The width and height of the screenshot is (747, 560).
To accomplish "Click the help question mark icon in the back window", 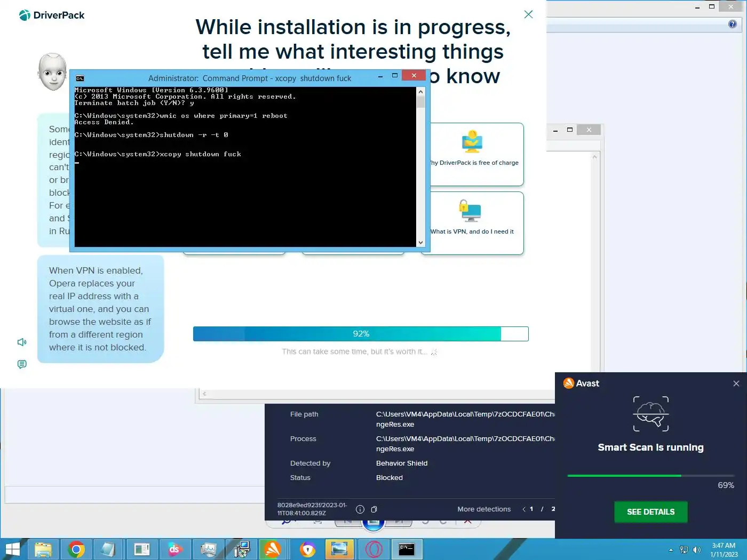I will click(733, 24).
